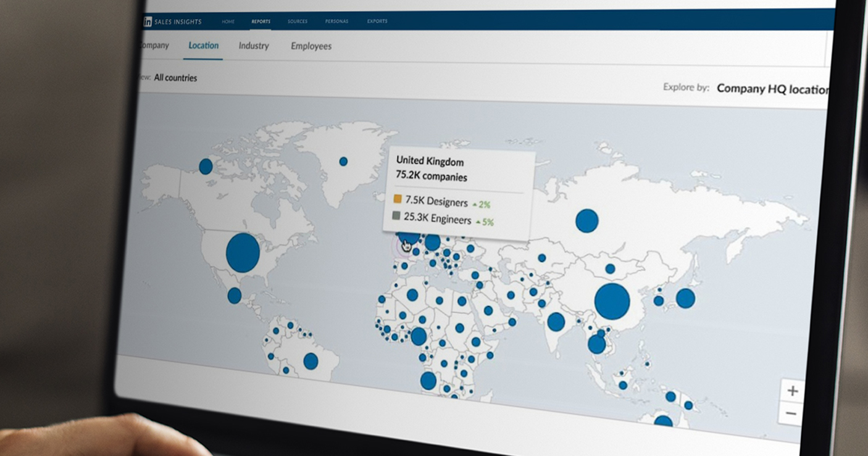Select the Location tab

click(204, 45)
